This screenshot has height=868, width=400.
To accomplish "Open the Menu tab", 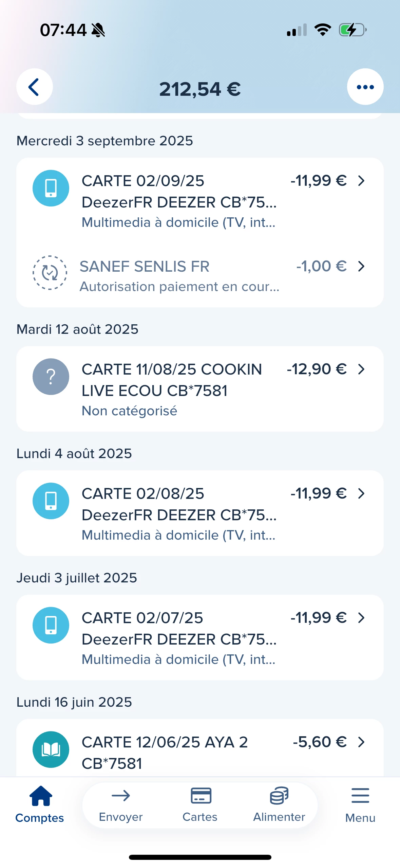I will tap(360, 805).
